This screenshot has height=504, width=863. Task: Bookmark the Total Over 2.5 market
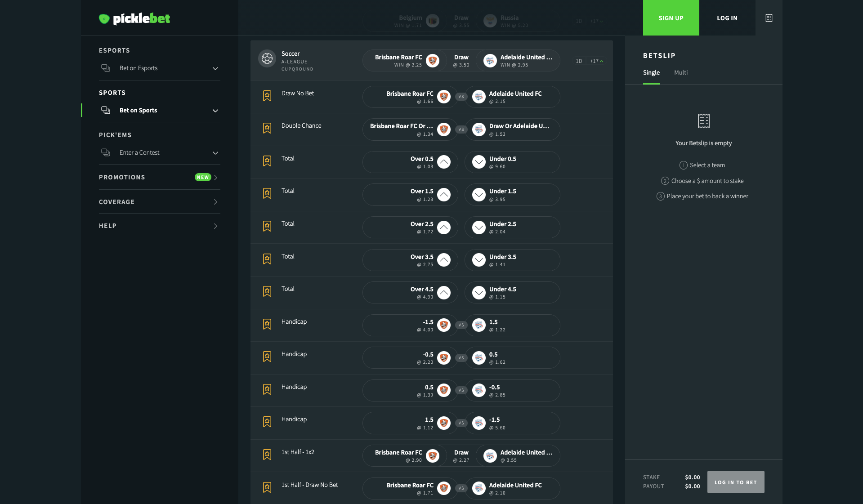(267, 226)
